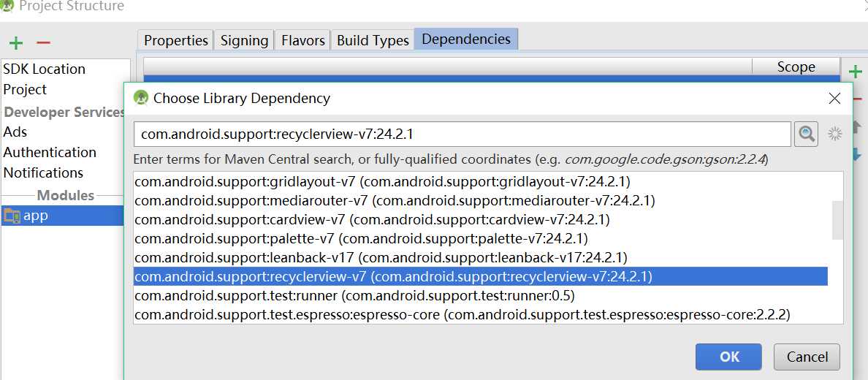Screen dimensions: 868x380
Task: Select the cardview-v7 library in the list
Action: click(x=372, y=219)
